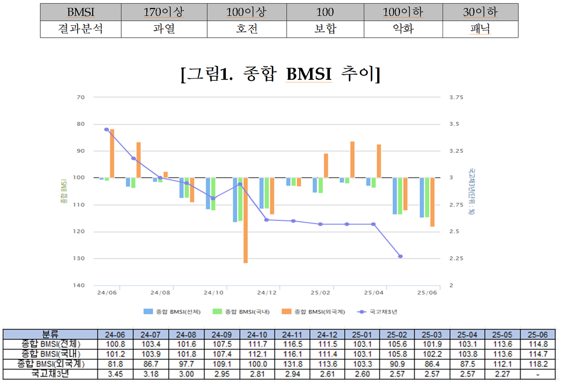Click the 국고채3년 row label in table

point(51,374)
